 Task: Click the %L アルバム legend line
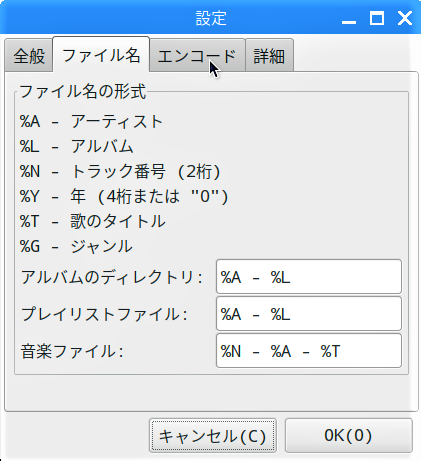click(77, 146)
